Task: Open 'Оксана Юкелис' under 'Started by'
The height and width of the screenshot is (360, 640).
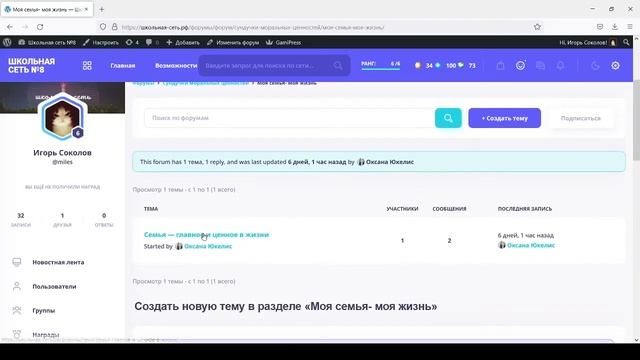Action: [208, 246]
